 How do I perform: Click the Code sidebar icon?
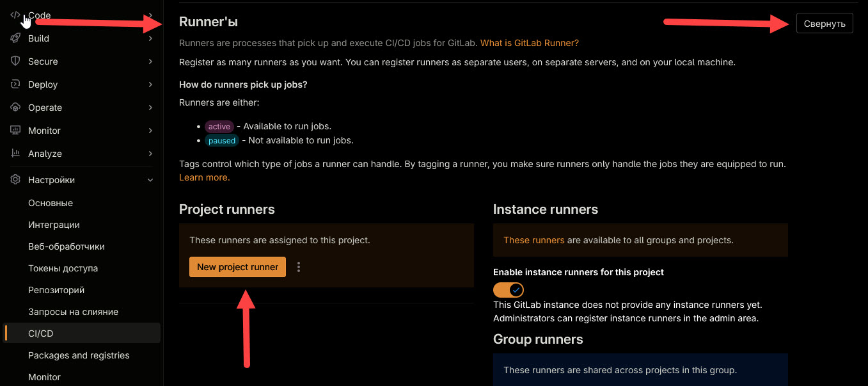tap(15, 15)
